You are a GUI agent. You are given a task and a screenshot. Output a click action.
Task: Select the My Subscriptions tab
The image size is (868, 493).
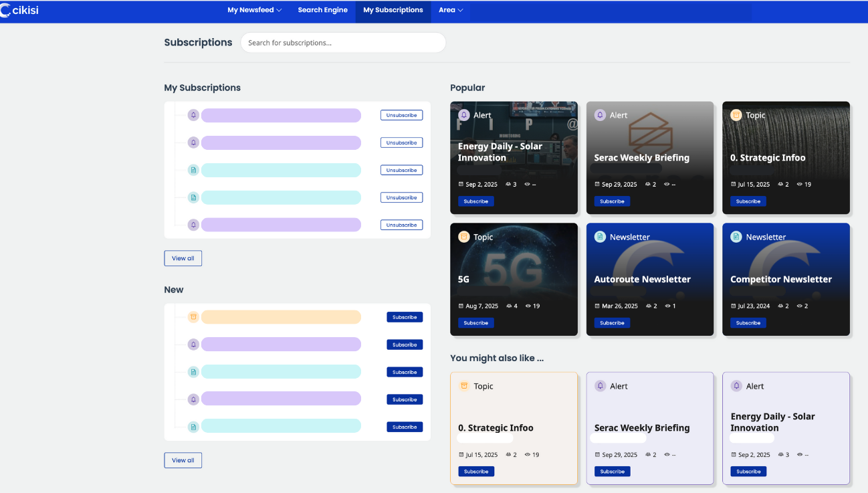tap(393, 10)
